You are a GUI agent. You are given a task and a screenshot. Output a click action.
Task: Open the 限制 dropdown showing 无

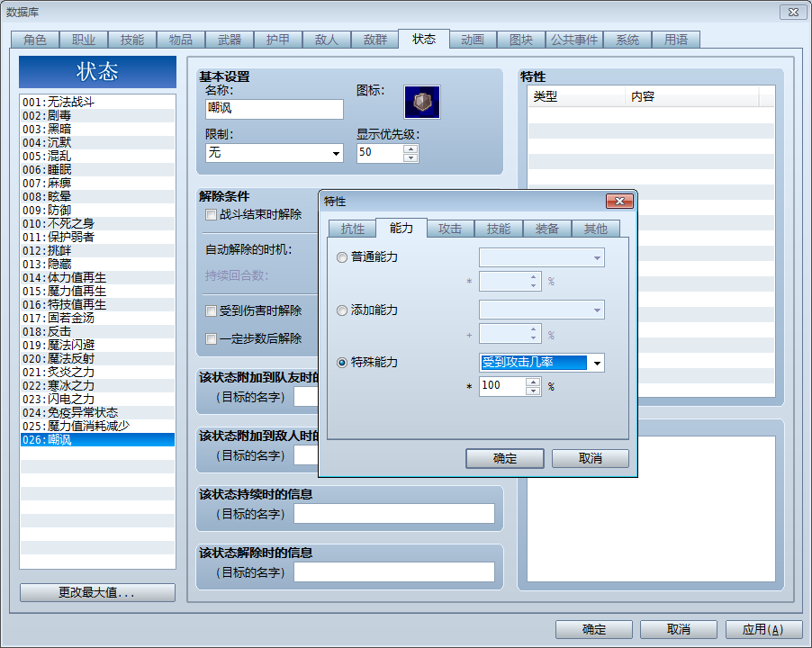[275, 153]
